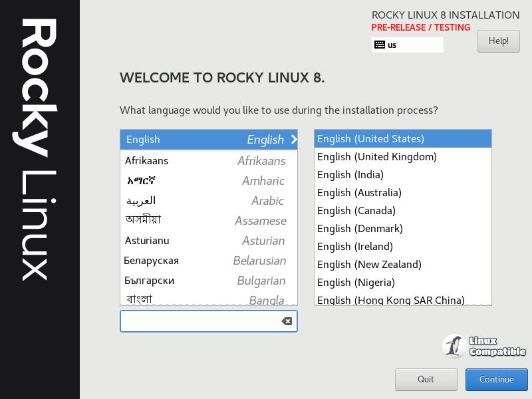Choose English (New Zealand) locale
The height and width of the screenshot is (399, 532).
402,265
